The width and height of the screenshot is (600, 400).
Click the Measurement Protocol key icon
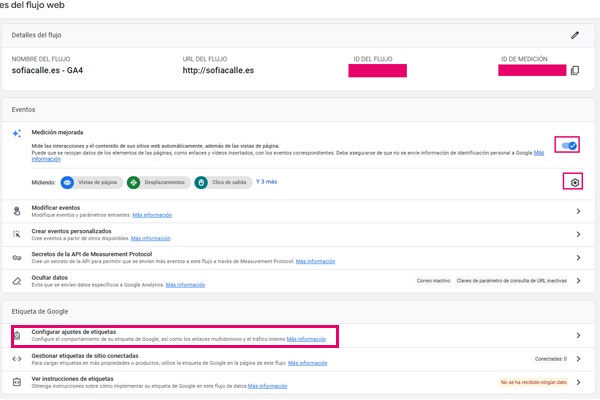pyautogui.click(x=17, y=257)
